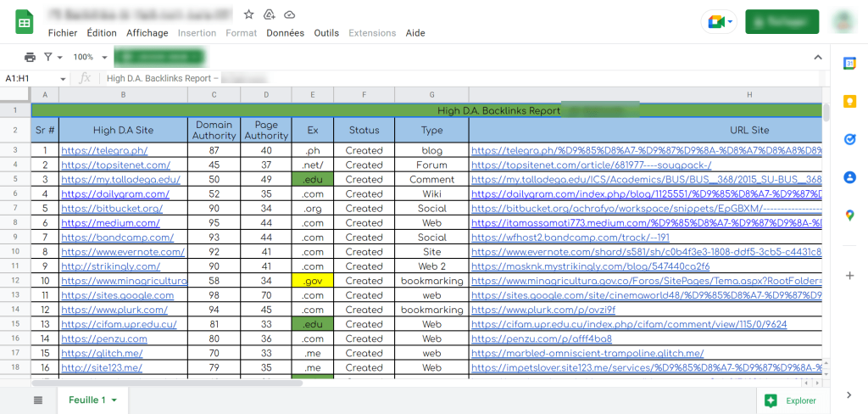Open the Fichier menu
The image size is (868, 414).
coord(63,33)
